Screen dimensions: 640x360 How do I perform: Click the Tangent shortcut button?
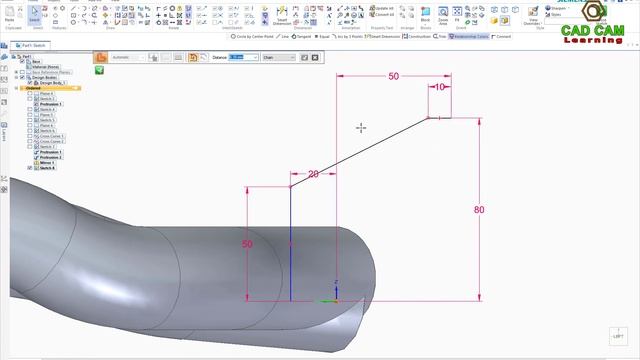click(x=301, y=36)
